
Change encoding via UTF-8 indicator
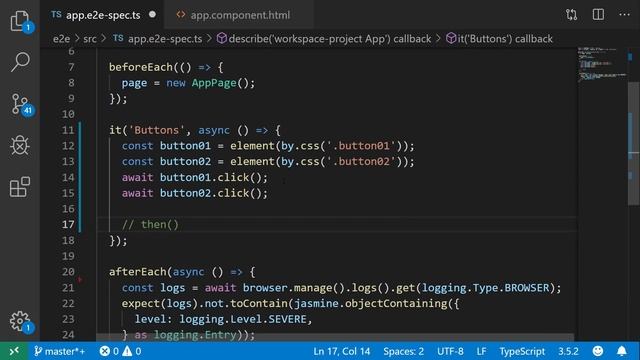pos(450,351)
